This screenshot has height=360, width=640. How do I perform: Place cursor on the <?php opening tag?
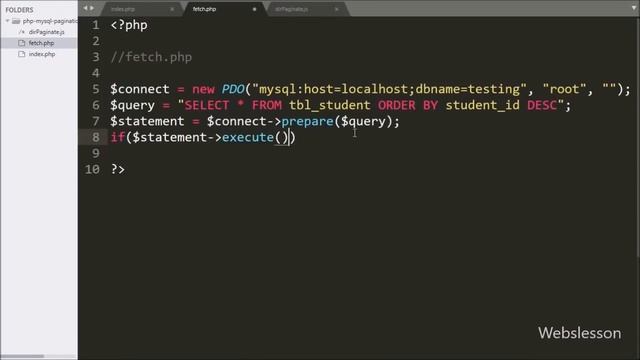(x=129, y=25)
